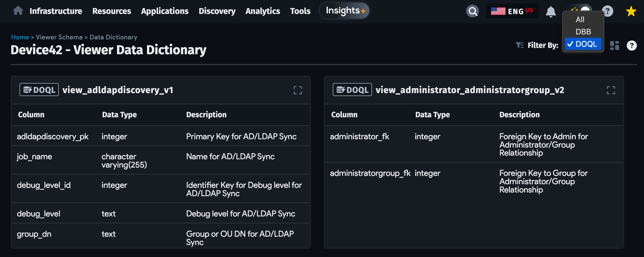Click the view_administrator_administratorgroup_v2 title
This screenshot has height=257, width=644.
(470, 90)
